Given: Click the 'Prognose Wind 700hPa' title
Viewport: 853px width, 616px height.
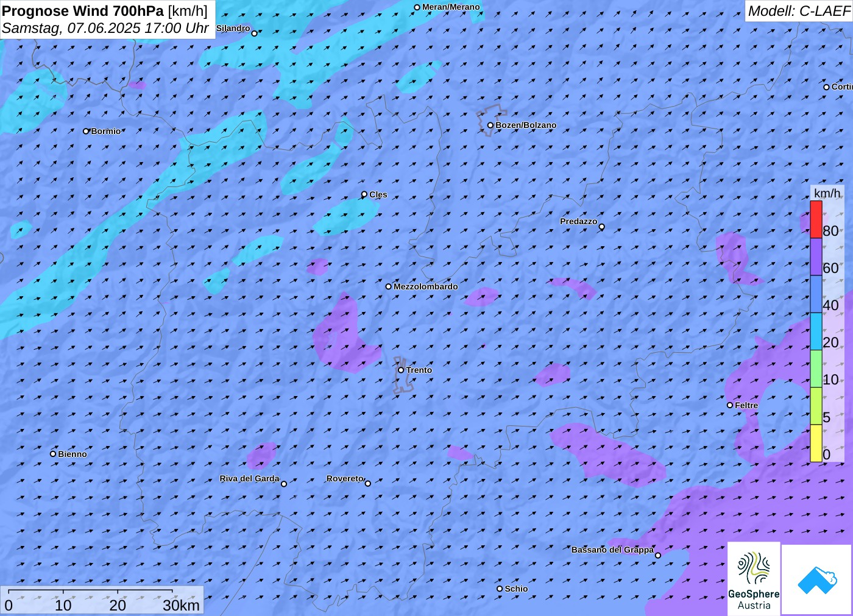Looking at the screenshot, I should click(x=83, y=11).
